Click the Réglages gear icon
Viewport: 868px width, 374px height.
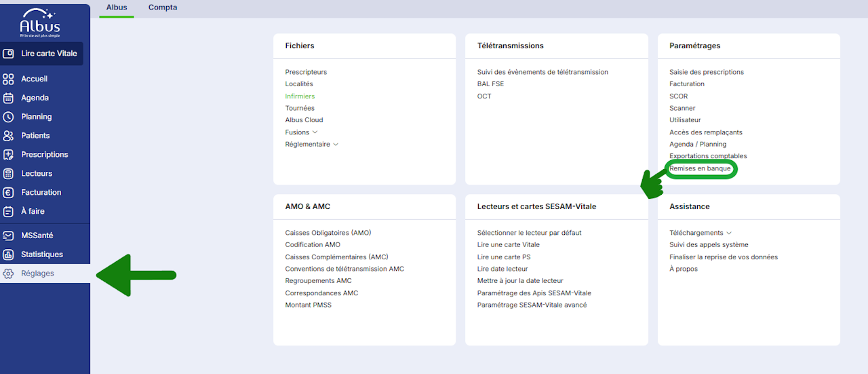pos(8,274)
